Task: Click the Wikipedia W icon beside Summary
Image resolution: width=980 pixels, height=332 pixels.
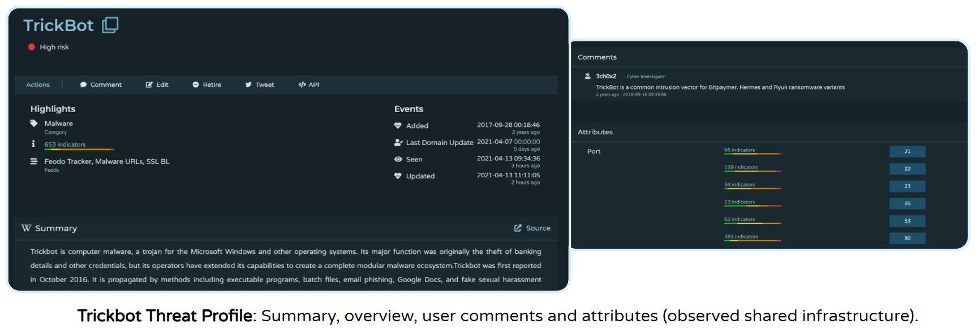Action: click(x=26, y=228)
